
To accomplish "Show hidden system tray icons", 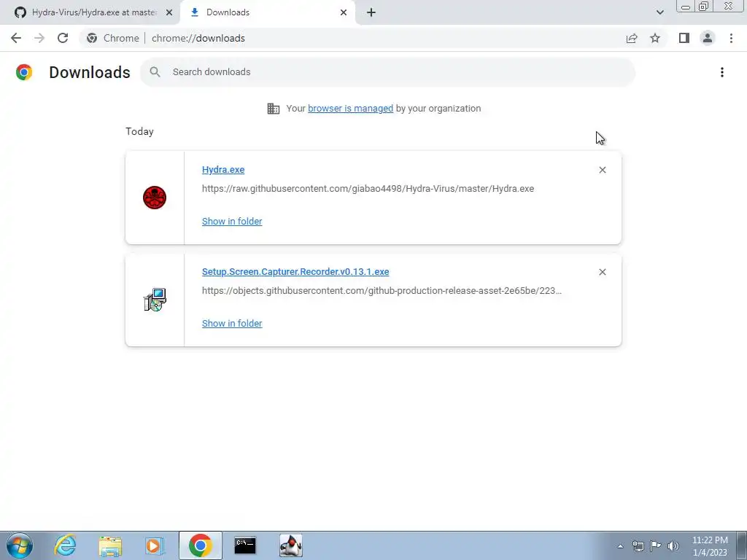I will click(x=620, y=546).
